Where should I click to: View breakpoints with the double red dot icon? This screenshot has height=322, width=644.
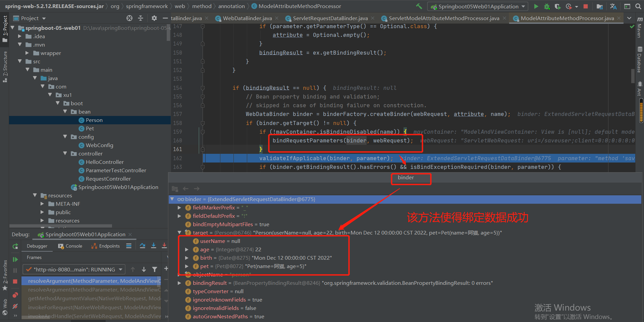(x=15, y=295)
